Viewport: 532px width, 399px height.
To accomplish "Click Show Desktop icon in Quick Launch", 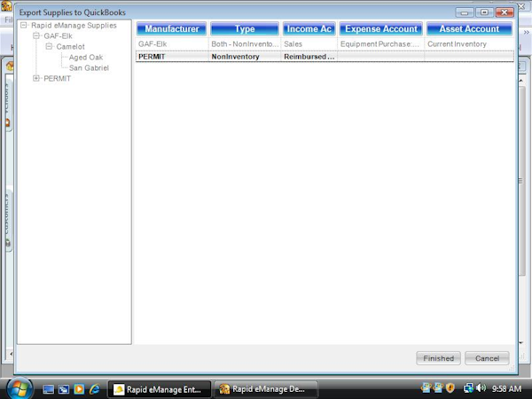I will coord(49,388).
